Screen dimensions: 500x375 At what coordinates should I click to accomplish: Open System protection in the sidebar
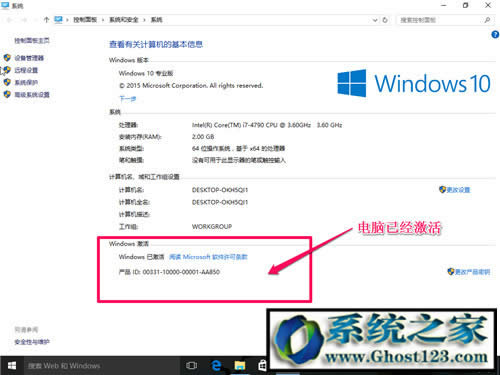pyautogui.click(x=26, y=82)
